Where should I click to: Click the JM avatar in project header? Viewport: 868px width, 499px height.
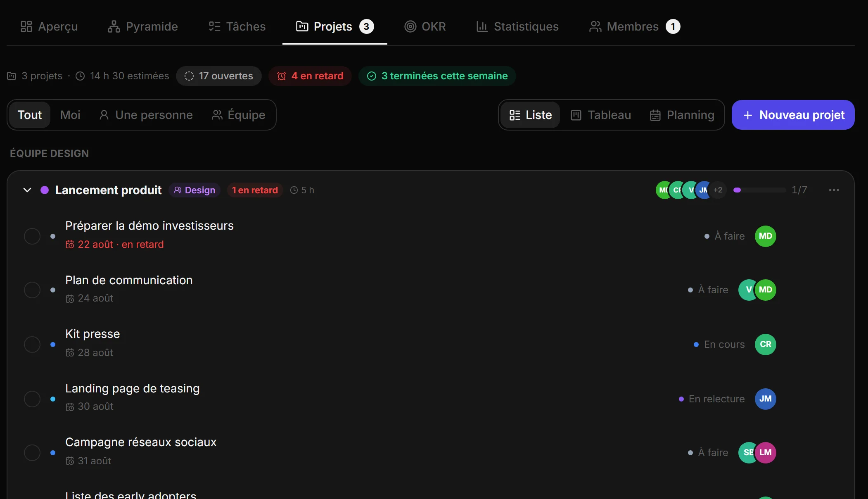704,190
